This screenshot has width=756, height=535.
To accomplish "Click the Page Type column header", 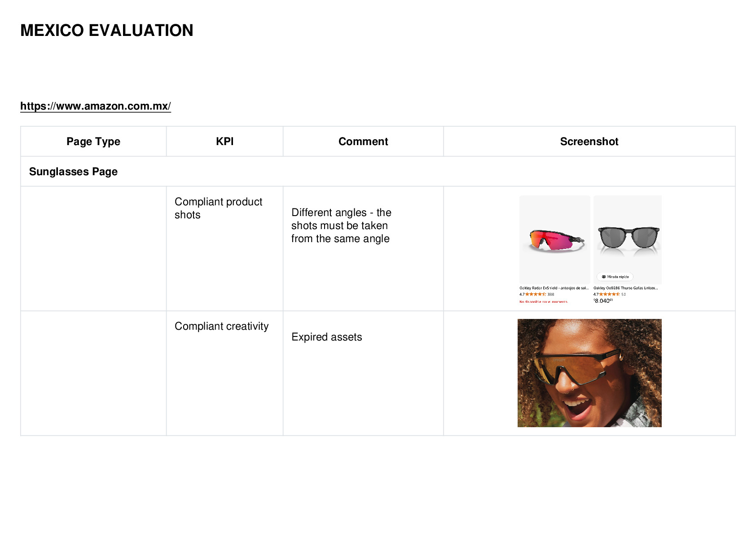I will (93, 141).
